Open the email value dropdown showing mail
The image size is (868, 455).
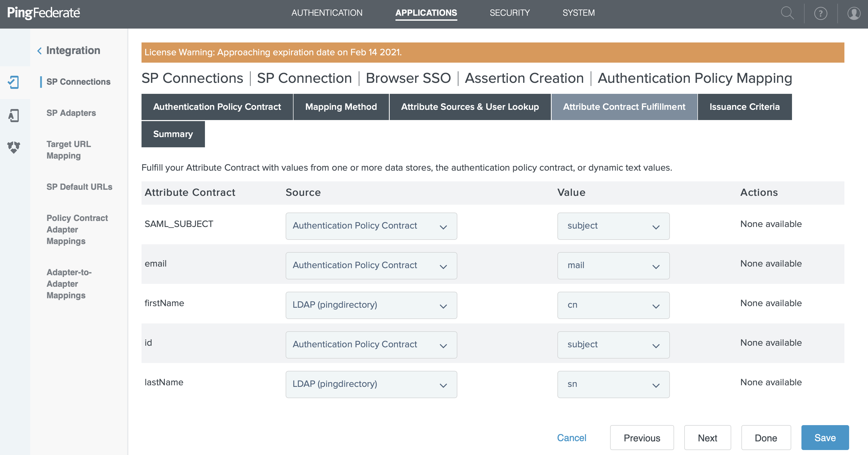coord(613,266)
